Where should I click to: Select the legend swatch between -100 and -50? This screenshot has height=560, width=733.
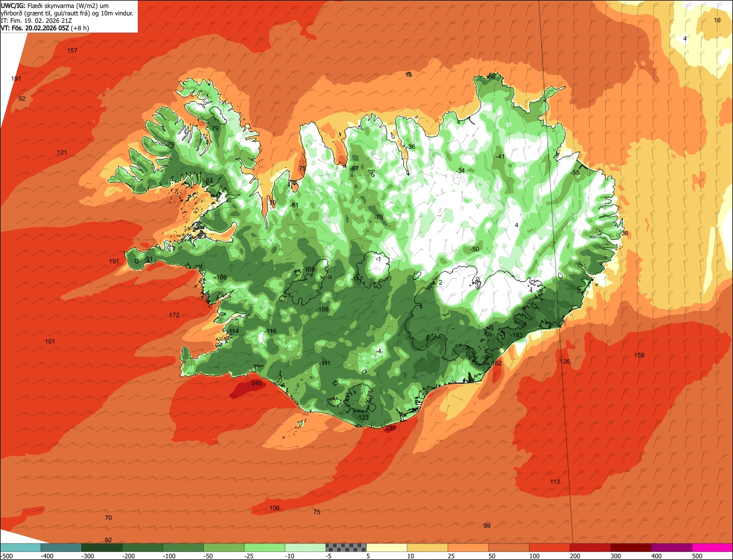coord(183,547)
